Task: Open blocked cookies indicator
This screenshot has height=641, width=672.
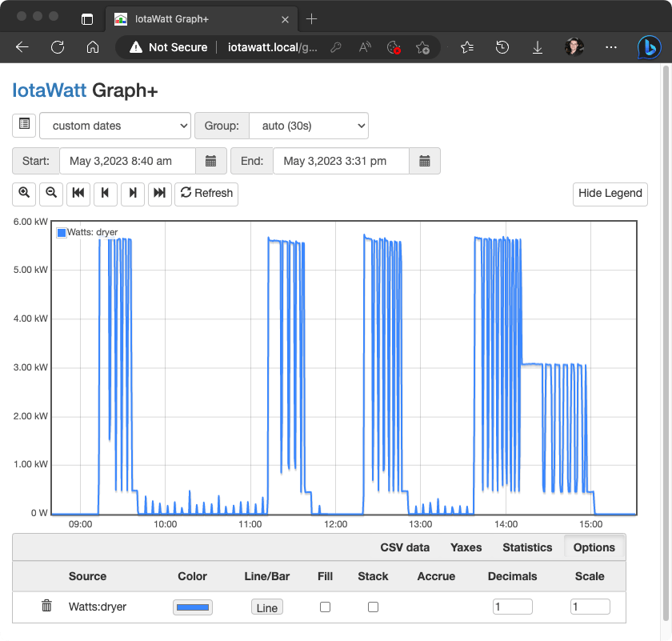Action: click(x=394, y=47)
